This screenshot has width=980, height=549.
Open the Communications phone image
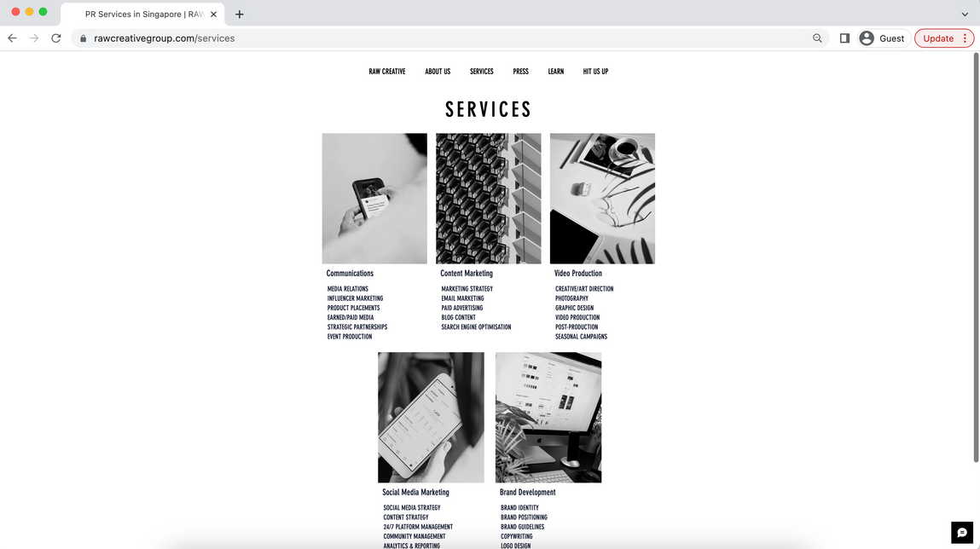click(x=374, y=199)
